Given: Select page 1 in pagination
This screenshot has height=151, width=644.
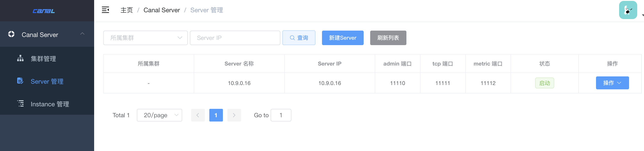Looking at the screenshot, I should (216, 115).
